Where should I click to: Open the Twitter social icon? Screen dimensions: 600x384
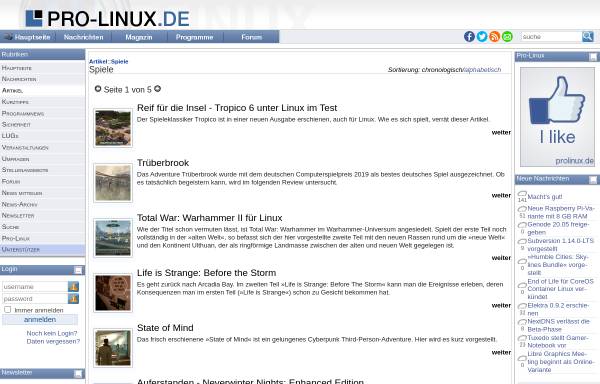coord(482,37)
